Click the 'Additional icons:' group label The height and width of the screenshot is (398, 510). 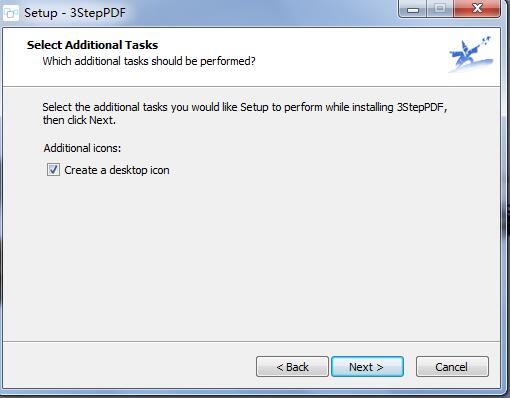click(x=82, y=148)
